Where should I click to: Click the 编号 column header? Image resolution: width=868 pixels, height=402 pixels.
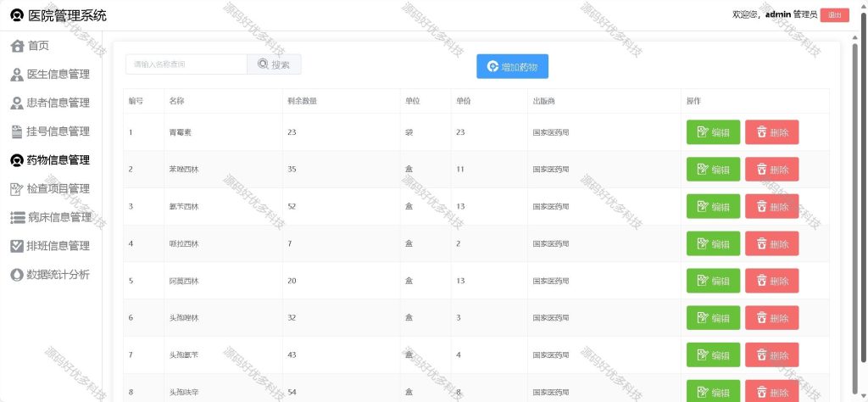pos(136,101)
